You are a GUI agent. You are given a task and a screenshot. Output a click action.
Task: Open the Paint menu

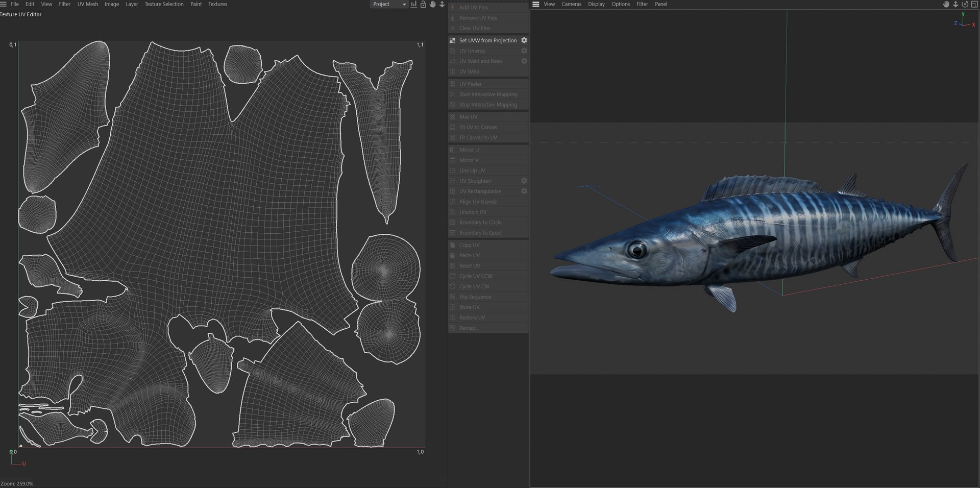point(196,4)
